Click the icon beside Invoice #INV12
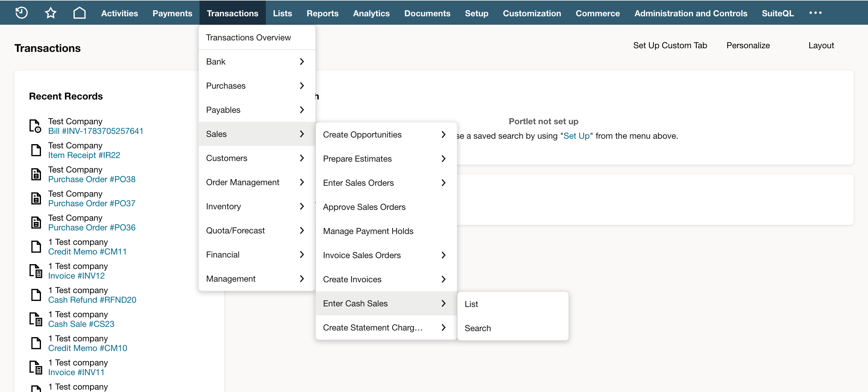The image size is (868, 392). 36,271
